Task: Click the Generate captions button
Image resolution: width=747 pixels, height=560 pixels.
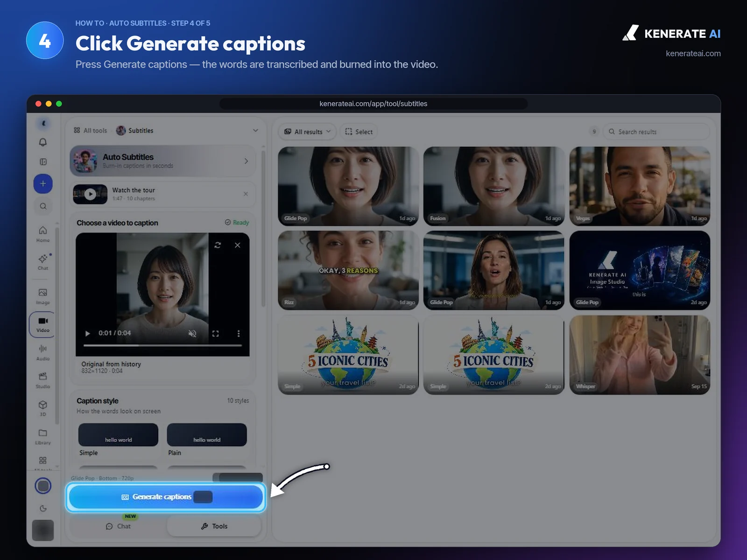Action: coord(166,497)
